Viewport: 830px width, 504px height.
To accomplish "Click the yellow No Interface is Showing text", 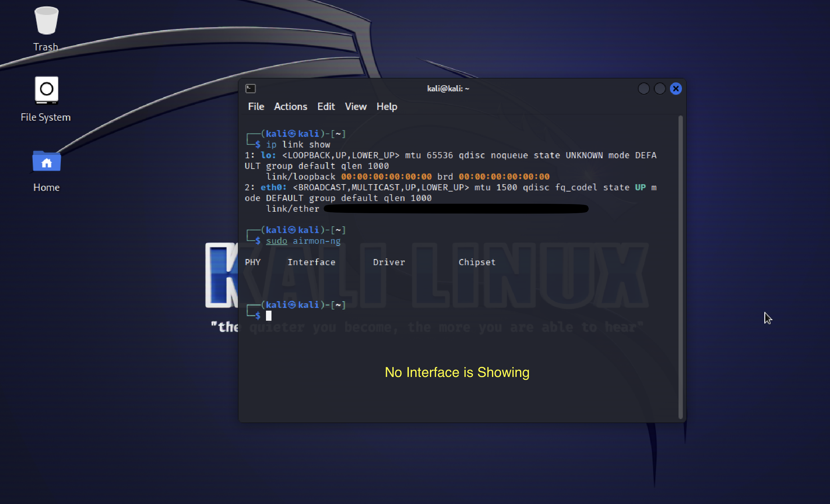I will pos(457,372).
